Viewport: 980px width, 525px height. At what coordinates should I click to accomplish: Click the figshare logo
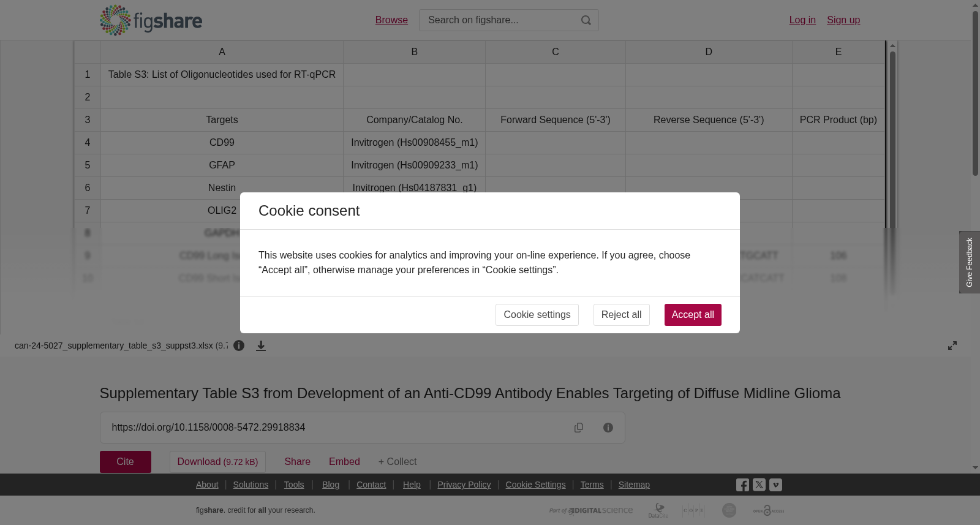tap(151, 20)
